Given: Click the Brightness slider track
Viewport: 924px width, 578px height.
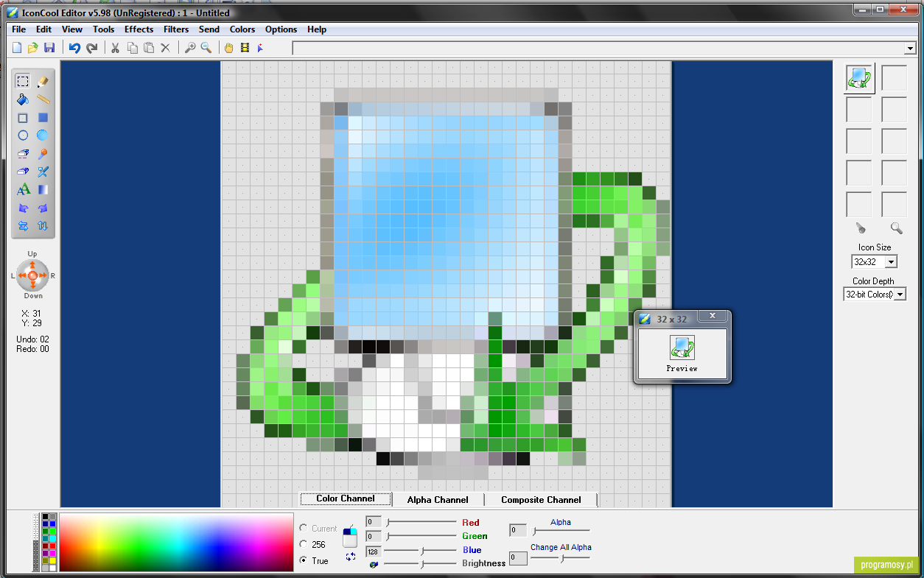Looking at the screenshot, I should click(x=421, y=564).
